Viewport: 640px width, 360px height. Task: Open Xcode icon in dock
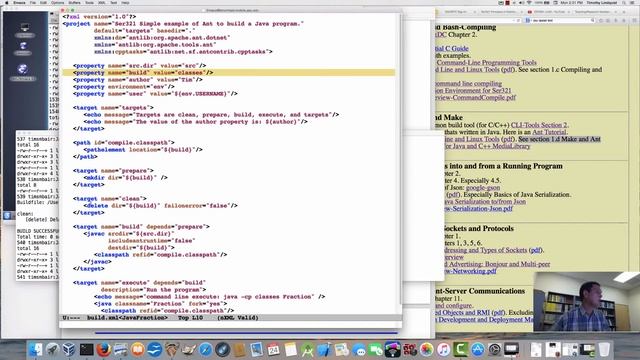(324, 350)
